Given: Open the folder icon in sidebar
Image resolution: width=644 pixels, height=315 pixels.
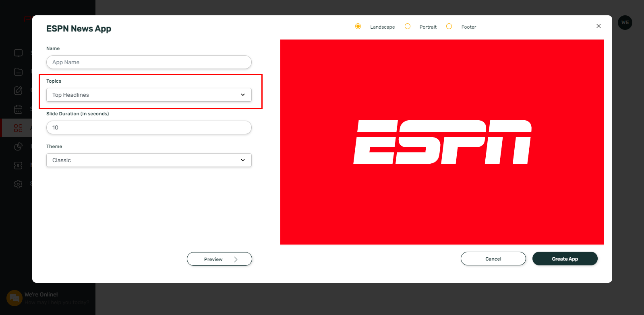Looking at the screenshot, I should 18,72.
